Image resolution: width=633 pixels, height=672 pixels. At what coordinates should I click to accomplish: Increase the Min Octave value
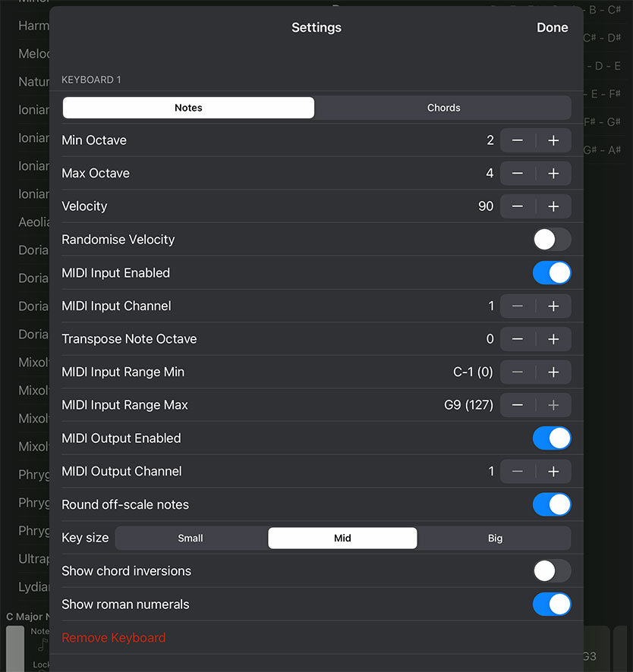click(x=553, y=140)
